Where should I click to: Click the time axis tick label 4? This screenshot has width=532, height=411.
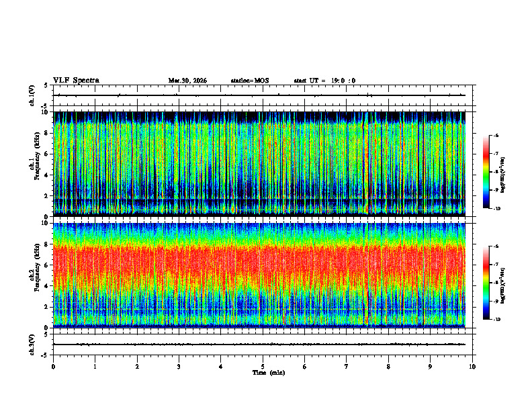(x=221, y=367)
